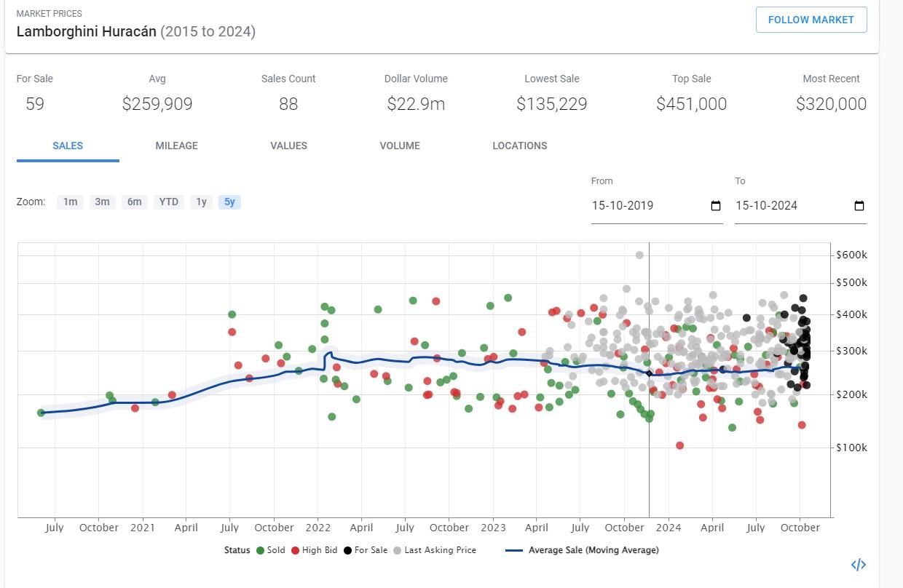The height and width of the screenshot is (588, 903).
Task: Open the Mileage tab
Action: (176, 146)
